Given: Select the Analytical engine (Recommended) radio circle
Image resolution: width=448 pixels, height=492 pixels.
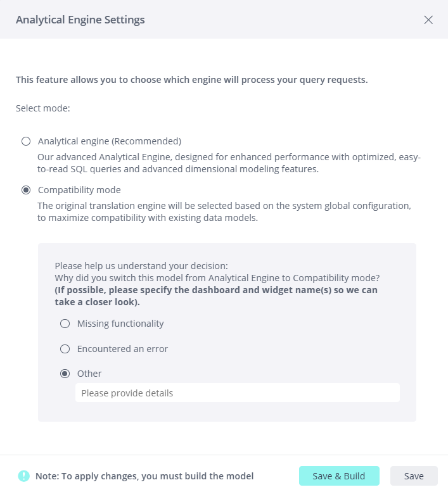Looking at the screenshot, I should point(26,141).
